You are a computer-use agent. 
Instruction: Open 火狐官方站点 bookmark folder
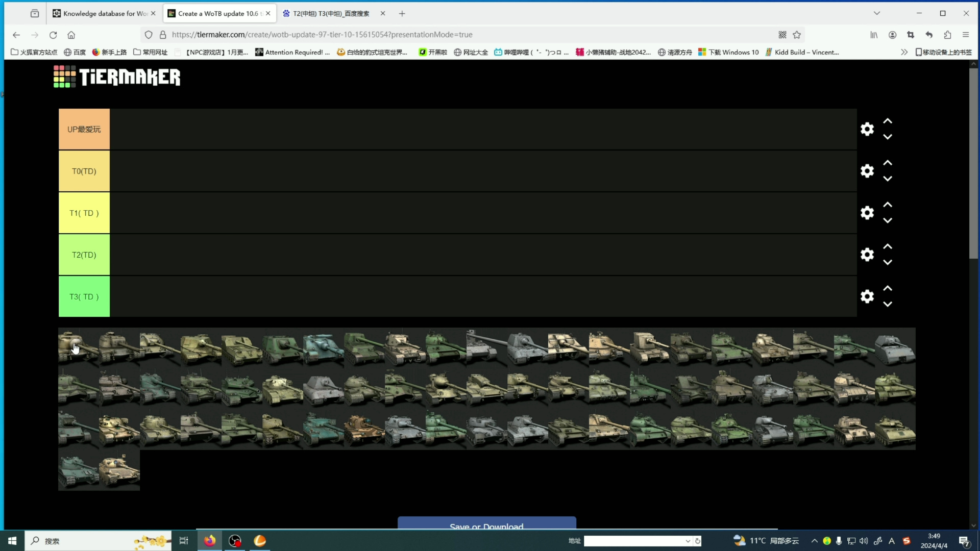point(34,52)
